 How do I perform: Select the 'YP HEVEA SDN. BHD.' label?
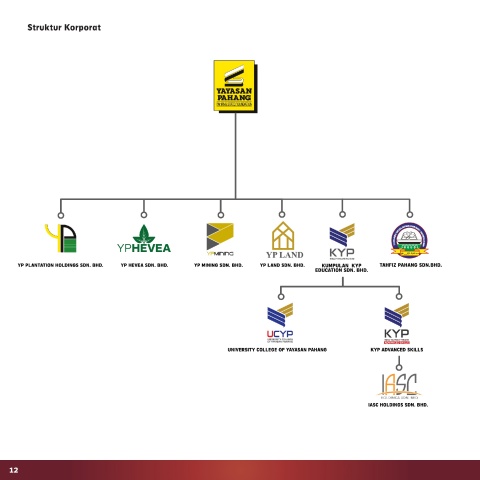tap(144, 265)
